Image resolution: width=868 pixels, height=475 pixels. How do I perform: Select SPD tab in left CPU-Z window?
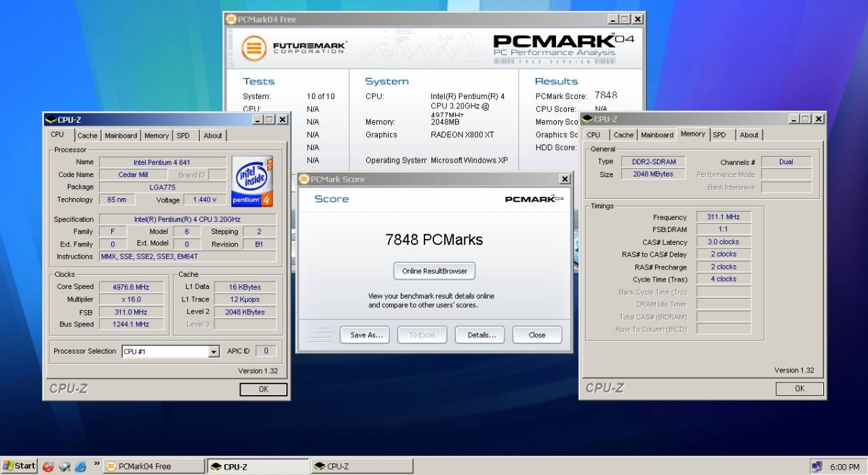pos(183,136)
